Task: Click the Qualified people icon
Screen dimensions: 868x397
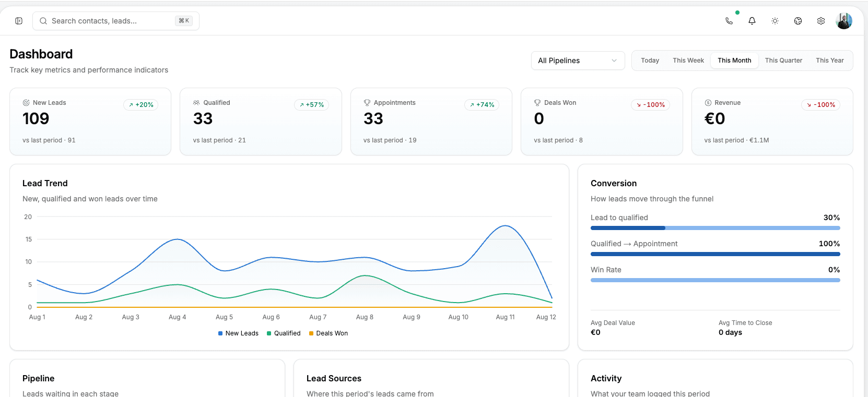Action: (196, 103)
